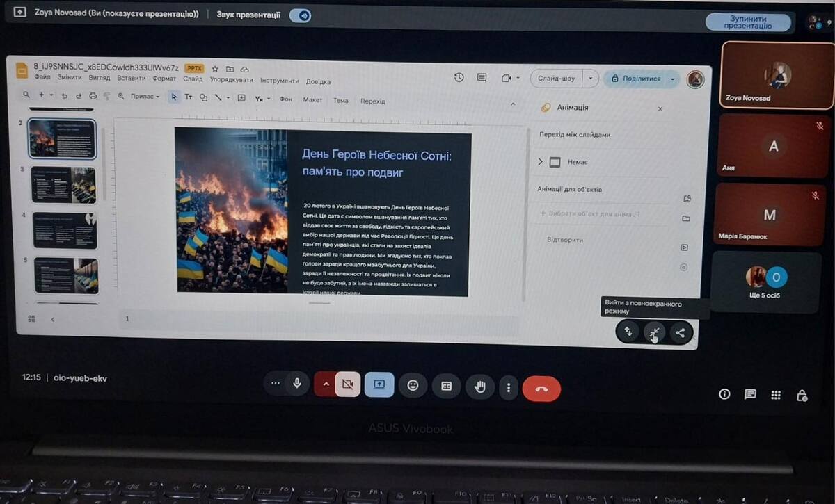Raise hand in the meeting
The height and width of the screenshot is (504, 835).
pyautogui.click(x=479, y=386)
